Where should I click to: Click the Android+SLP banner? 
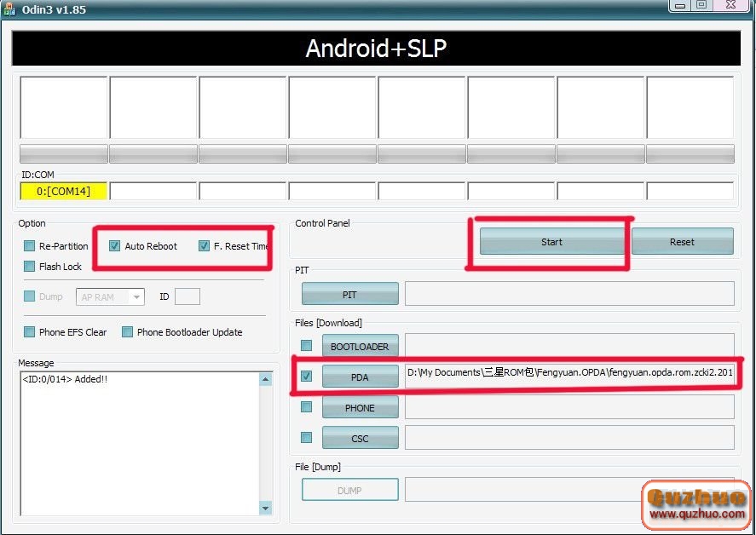point(376,49)
